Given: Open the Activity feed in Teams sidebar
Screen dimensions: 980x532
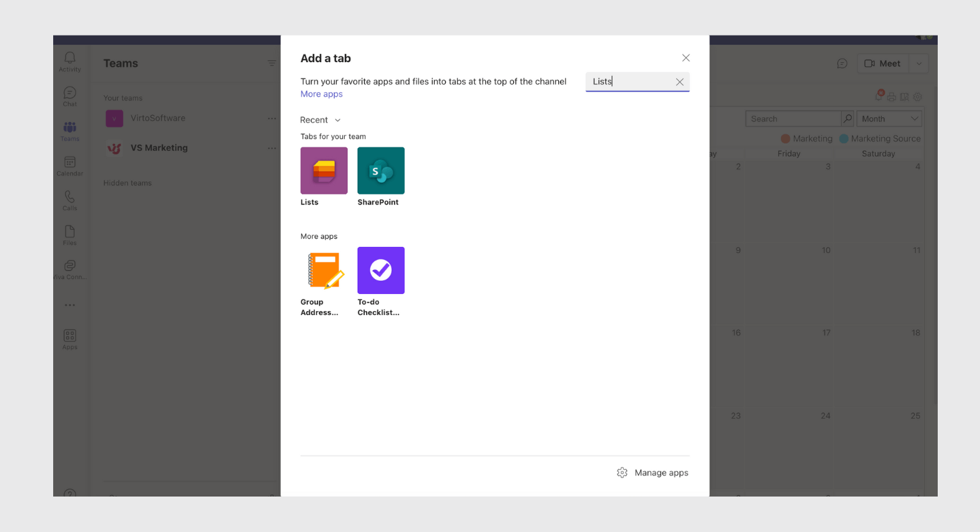Looking at the screenshot, I should pyautogui.click(x=69, y=61).
